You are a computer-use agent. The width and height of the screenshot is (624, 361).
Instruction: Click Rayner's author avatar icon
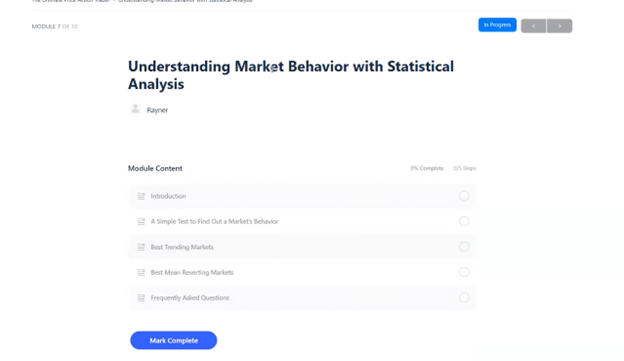click(x=135, y=109)
